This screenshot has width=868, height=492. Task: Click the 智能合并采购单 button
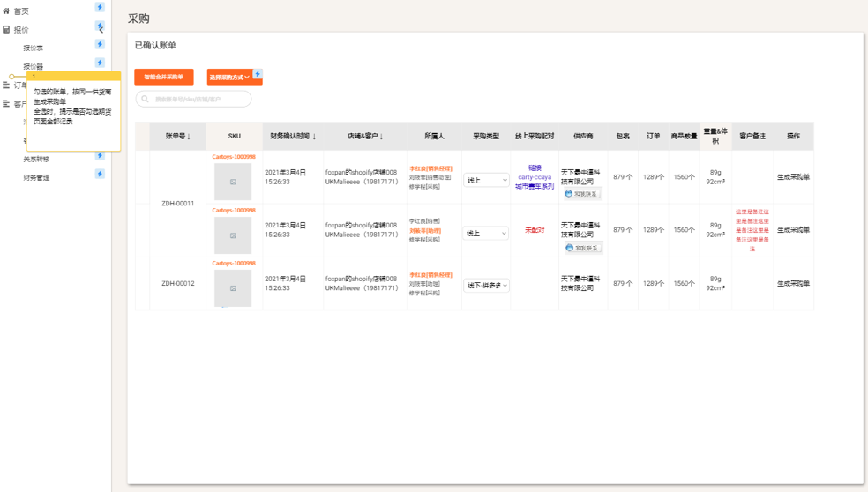(164, 78)
